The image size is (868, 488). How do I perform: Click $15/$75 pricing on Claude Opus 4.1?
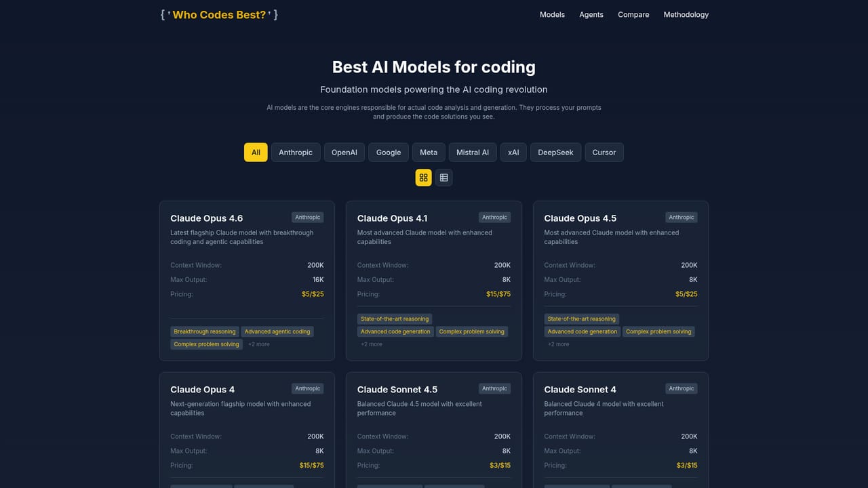point(498,294)
